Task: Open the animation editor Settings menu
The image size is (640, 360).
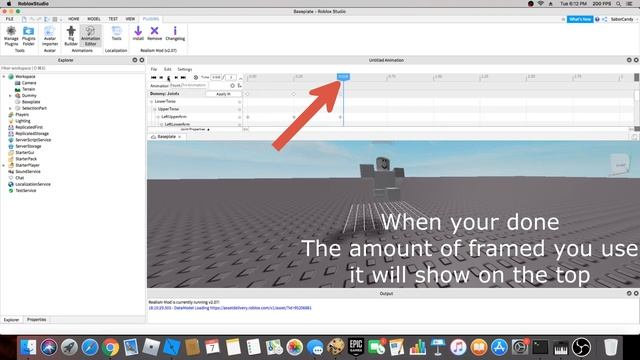Action: 184,69
